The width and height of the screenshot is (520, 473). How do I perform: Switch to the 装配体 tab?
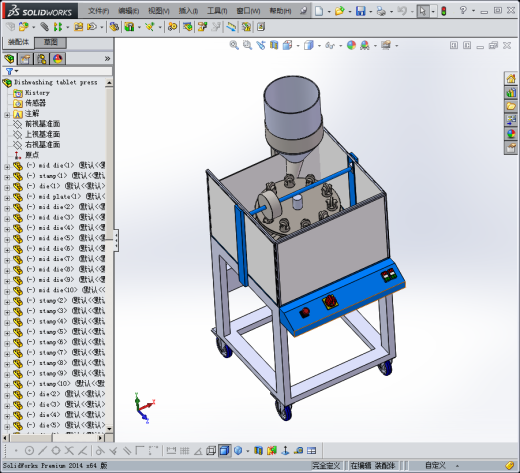pos(19,42)
